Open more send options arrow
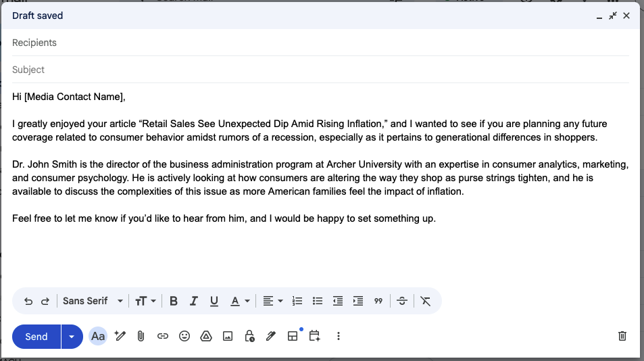644x361 pixels. (72, 337)
